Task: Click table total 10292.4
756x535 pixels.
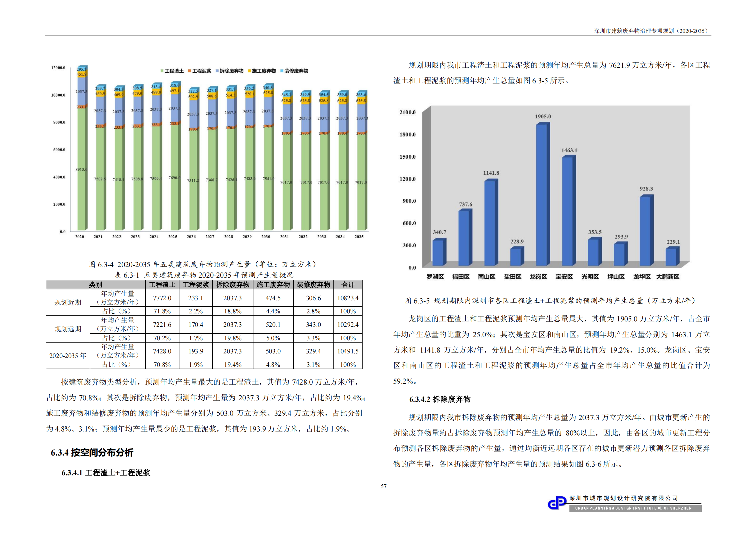Action: [x=348, y=325]
